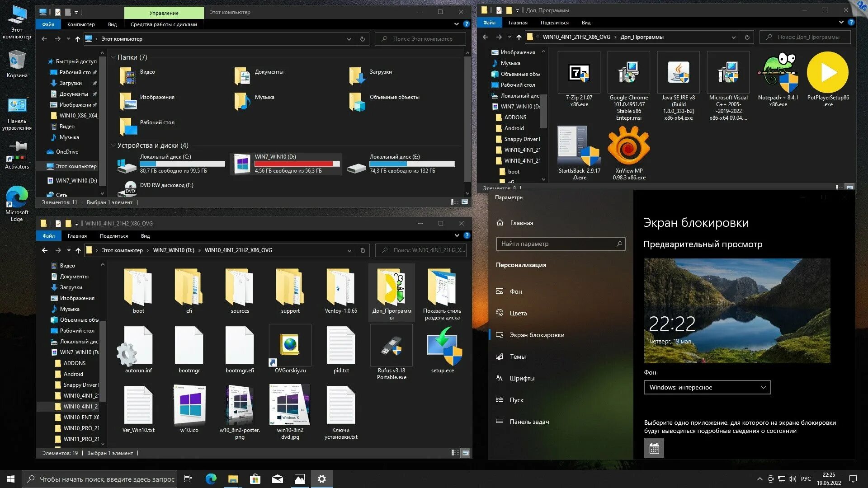868x488 pixels.
Task: Toggle the properties checkmark in quick access toolbar
Action: pos(58,12)
